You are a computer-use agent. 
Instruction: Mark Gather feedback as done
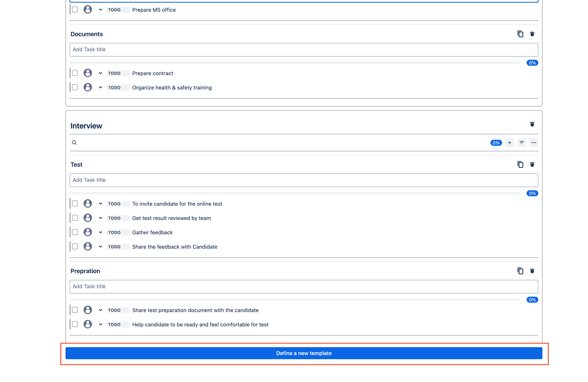pos(75,232)
